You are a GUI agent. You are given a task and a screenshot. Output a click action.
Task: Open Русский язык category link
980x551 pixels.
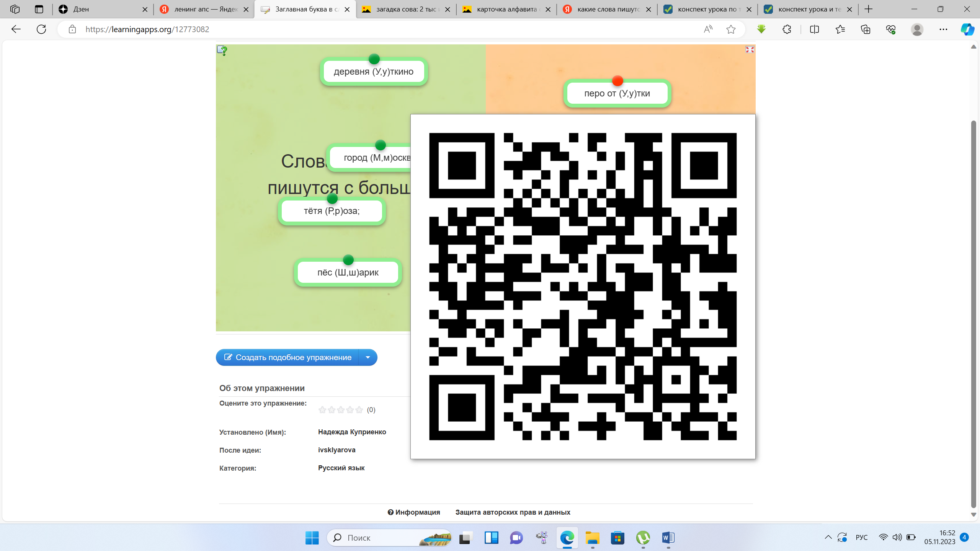pos(341,468)
